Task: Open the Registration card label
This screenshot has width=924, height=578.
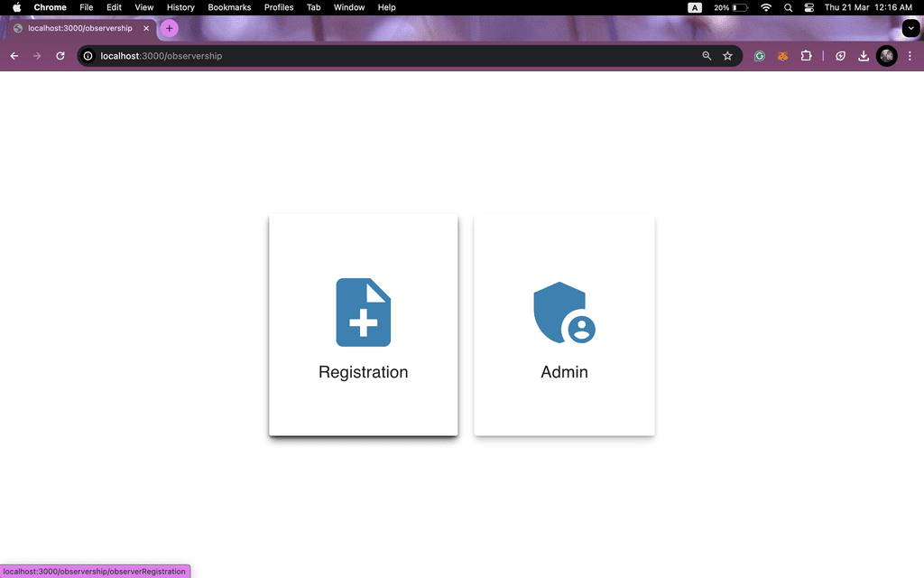Action: tap(363, 372)
